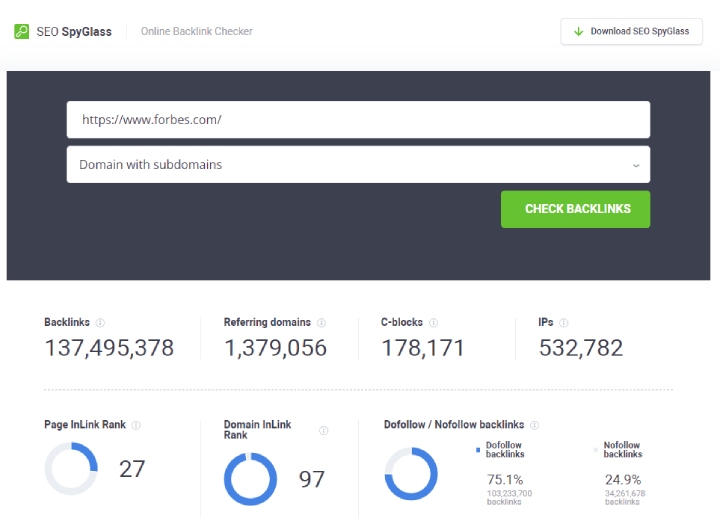The width and height of the screenshot is (720, 521).
Task: Click the Page InLink Rank donut chart
Action: click(x=71, y=469)
